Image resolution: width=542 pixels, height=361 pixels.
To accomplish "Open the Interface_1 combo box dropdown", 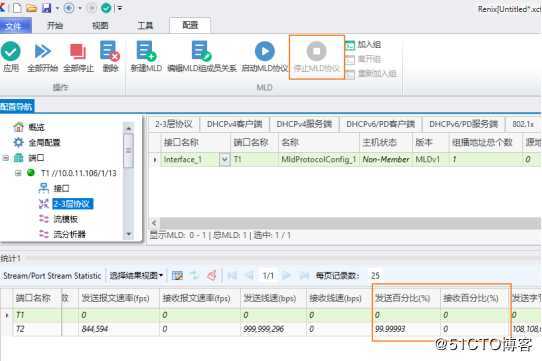I will (x=224, y=159).
